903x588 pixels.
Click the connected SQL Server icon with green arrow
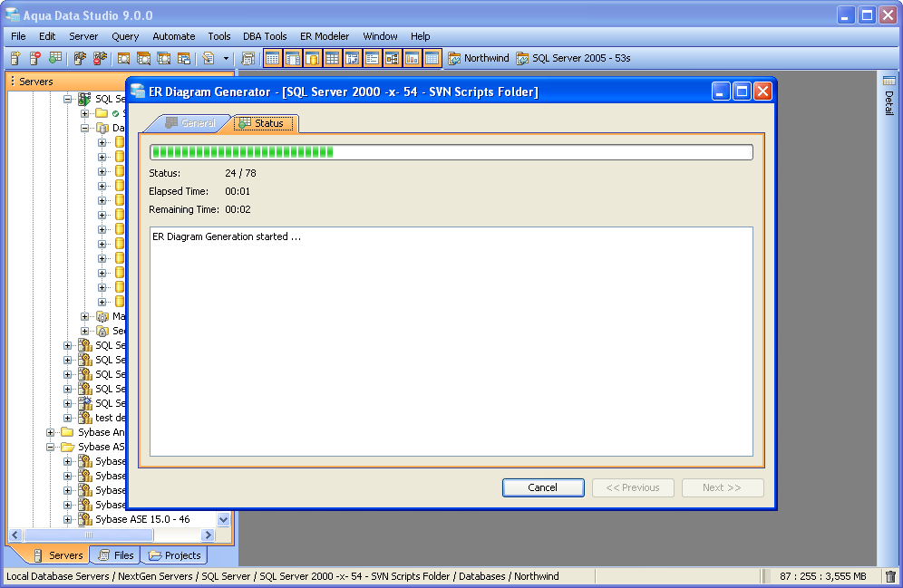click(84, 99)
